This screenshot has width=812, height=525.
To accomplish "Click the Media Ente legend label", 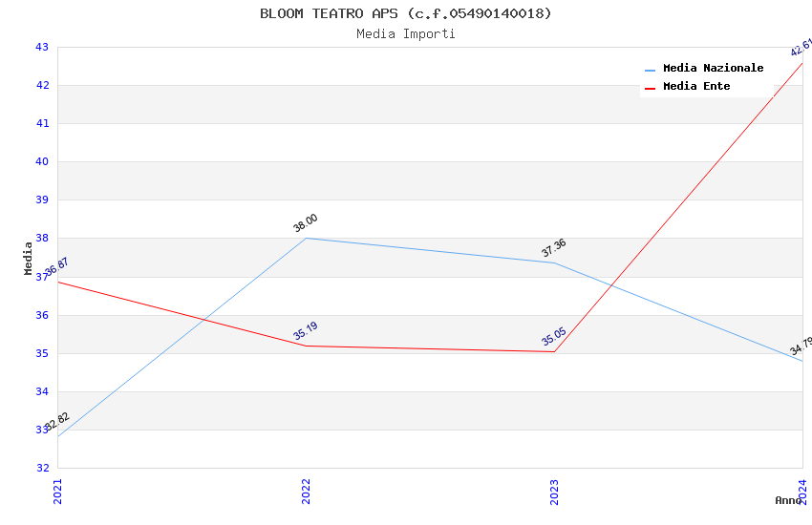I will (x=696, y=87).
